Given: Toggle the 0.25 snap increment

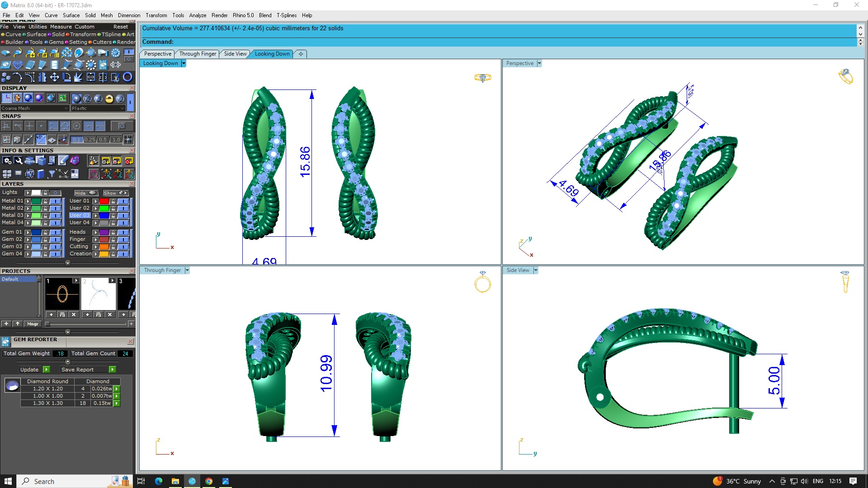Looking at the screenshot, I should pyautogui.click(x=90, y=140).
